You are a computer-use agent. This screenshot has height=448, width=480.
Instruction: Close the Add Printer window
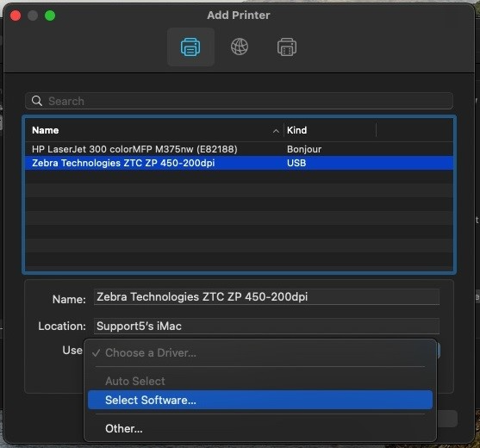click(x=16, y=16)
